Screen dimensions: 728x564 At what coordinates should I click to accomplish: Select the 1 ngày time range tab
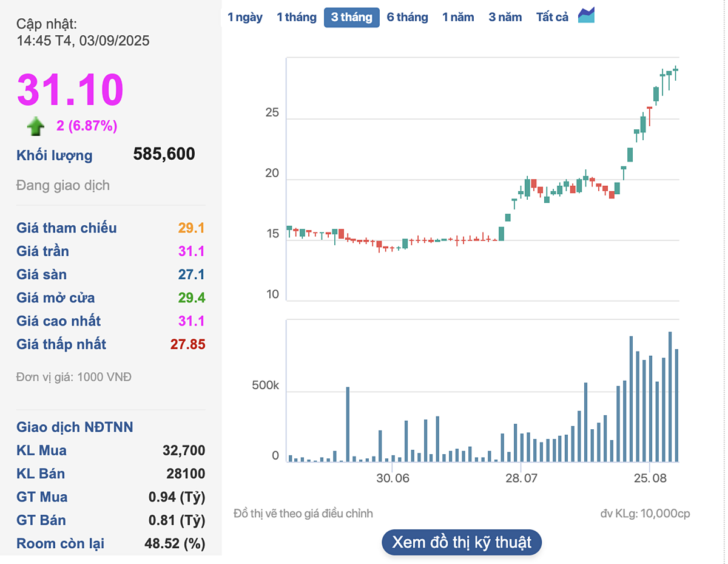(x=245, y=17)
